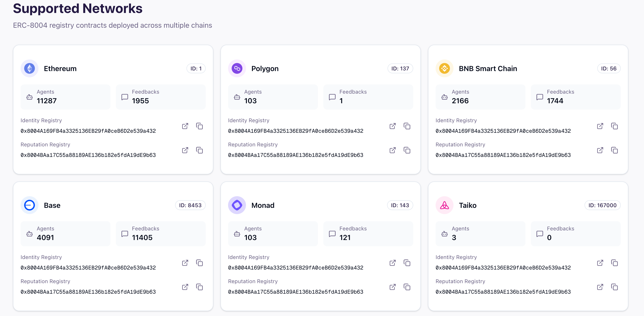Click the Ethereum network logo
This screenshot has width=644, height=316.
point(30,68)
